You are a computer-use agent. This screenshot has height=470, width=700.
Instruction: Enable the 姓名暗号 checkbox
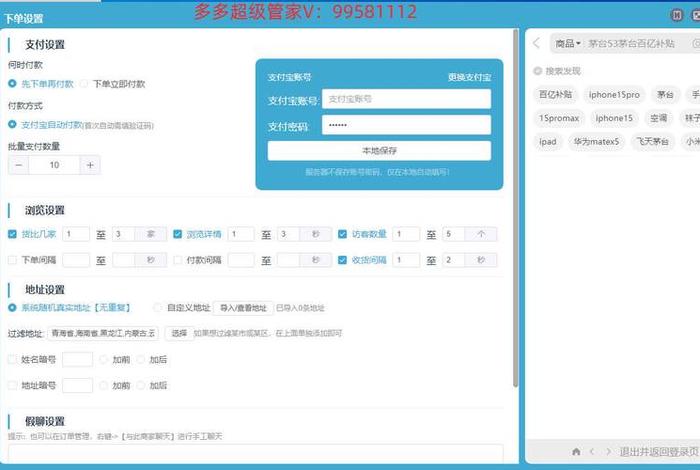click(12, 359)
